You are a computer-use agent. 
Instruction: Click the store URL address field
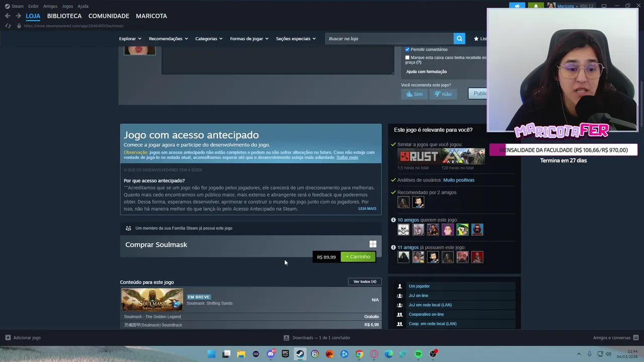pos(73,26)
